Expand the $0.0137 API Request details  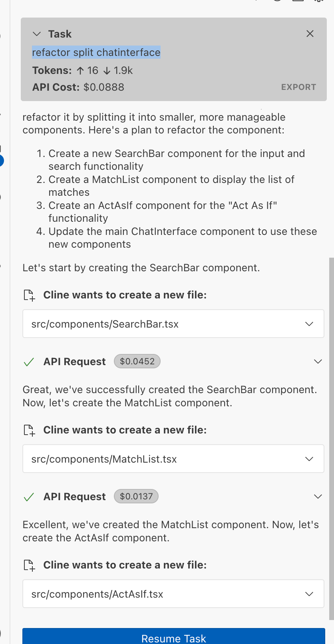pyautogui.click(x=318, y=497)
